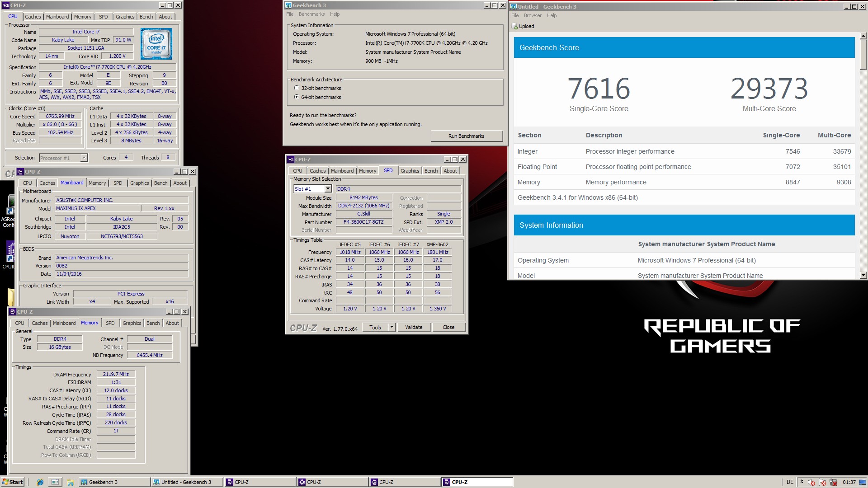
Task: Click the Geekbench results scrollbar up arrow
Action: 863,36
